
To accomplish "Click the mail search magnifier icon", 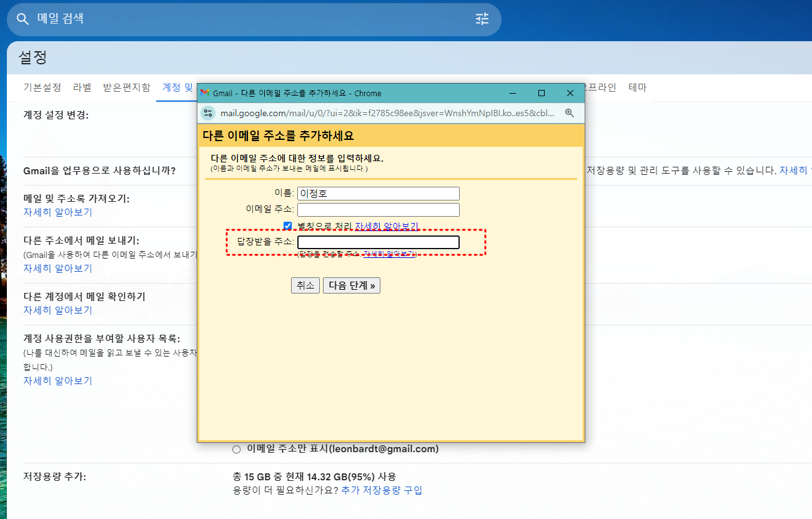I will tap(23, 19).
